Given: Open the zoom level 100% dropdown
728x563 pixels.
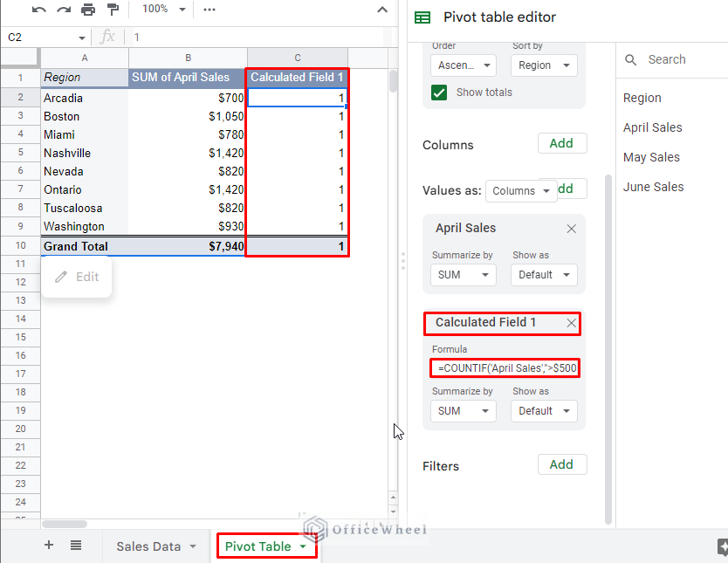Looking at the screenshot, I should pos(164,10).
